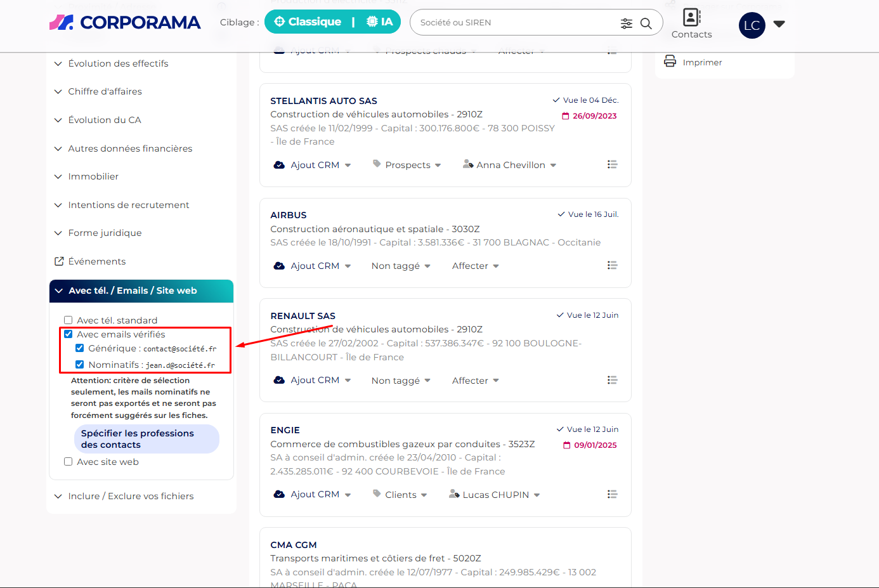
Task: Open the Contacts address book icon
Action: (x=691, y=17)
